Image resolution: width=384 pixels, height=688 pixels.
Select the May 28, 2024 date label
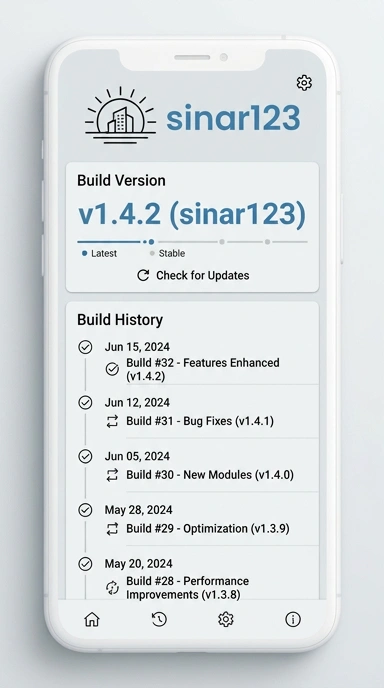point(138,510)
